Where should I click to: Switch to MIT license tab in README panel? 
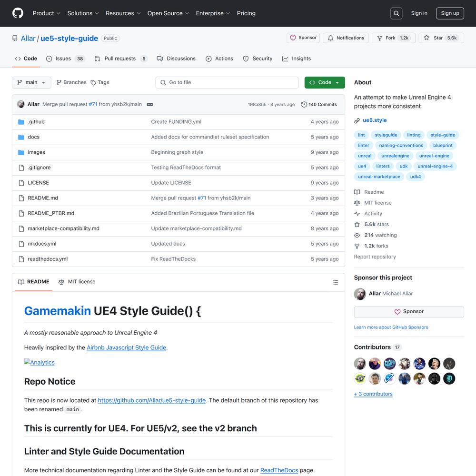coord(77,282)
